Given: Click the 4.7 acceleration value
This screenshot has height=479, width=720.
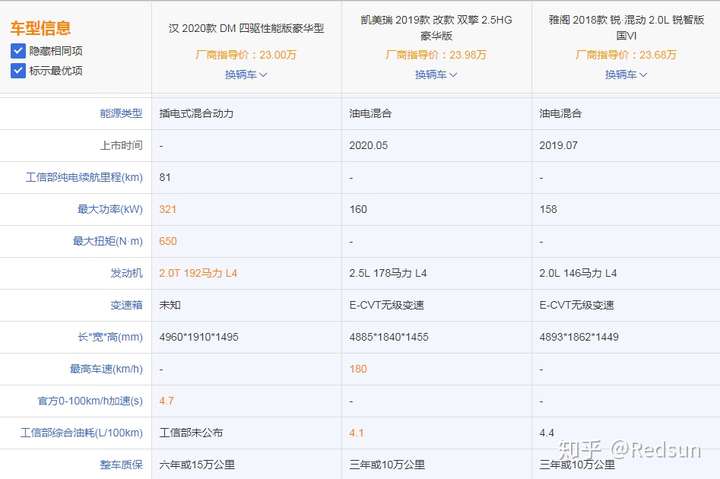Looking at the screenshot, I should tap(167, 401).
